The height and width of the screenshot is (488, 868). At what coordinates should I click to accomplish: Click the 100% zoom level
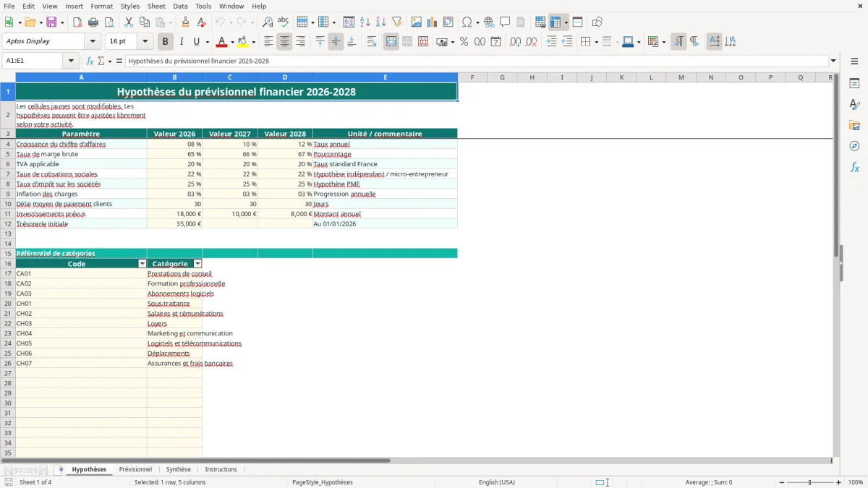click(856, 482)
